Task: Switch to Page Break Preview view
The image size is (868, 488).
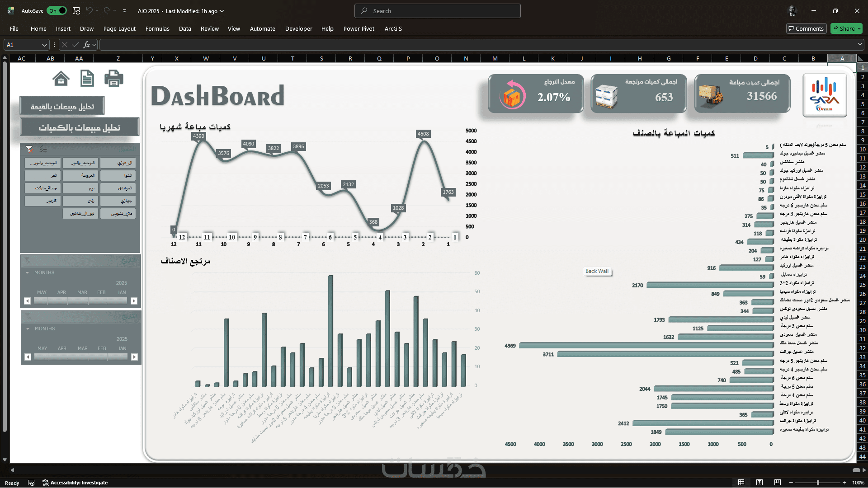Action: point(777,483)
